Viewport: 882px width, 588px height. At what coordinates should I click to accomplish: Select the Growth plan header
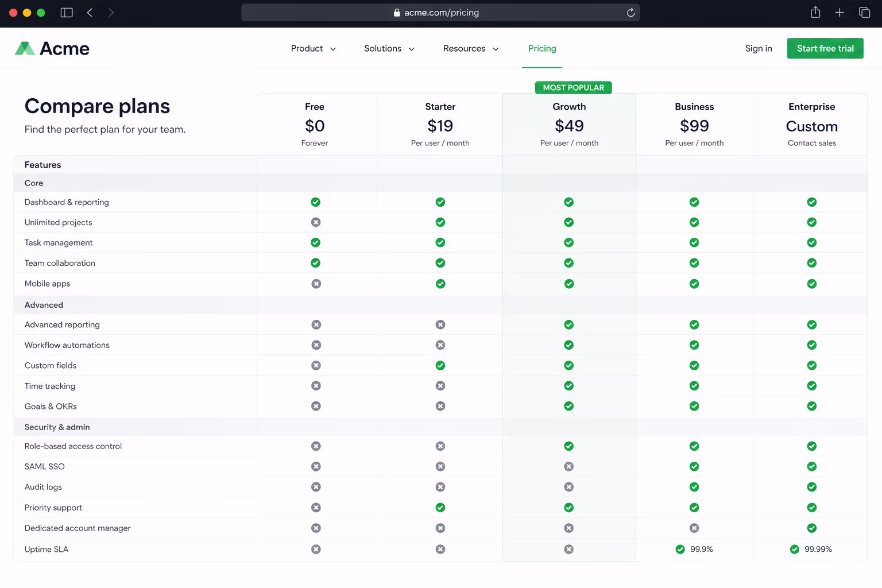569,107
